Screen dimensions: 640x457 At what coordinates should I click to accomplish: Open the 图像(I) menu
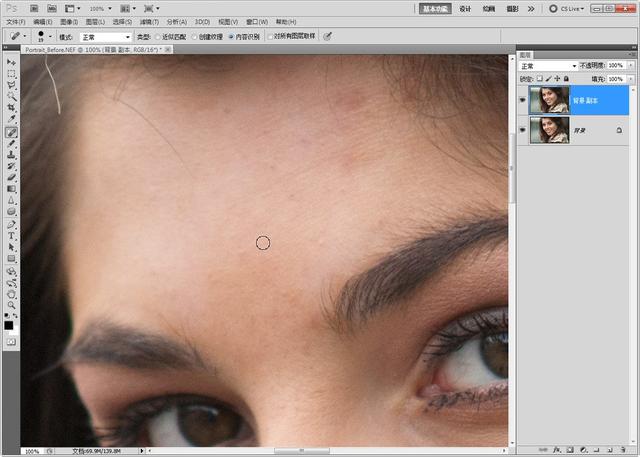tap(69, 22)
